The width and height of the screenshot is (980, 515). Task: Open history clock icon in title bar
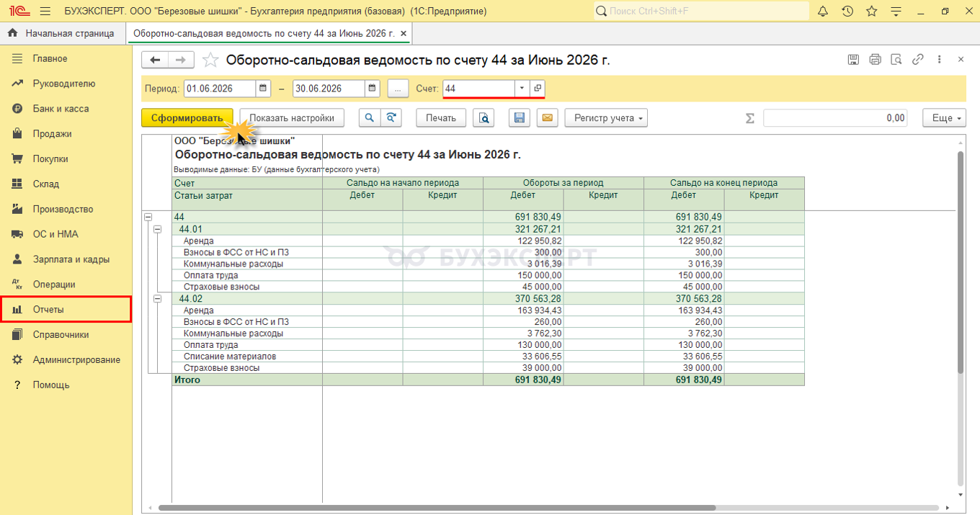click(847, 11)
